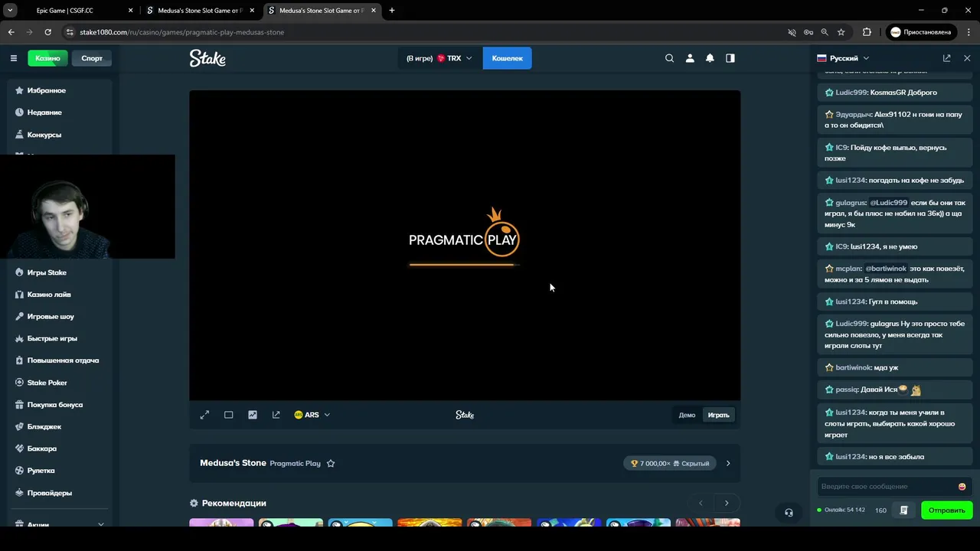Image resolution: width=980 pixels, height=551 pixels.
Task: Open the chat rules icon
Action: click(904, 510)
